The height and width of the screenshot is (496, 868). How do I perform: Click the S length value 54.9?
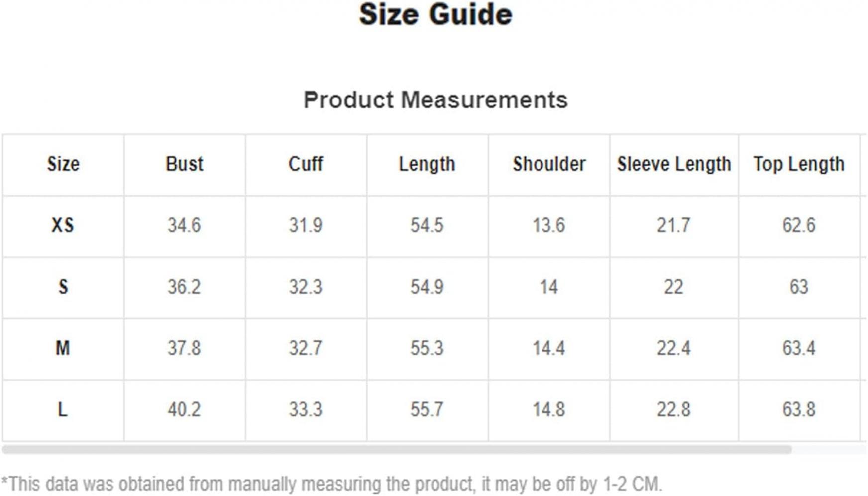coord(427,287)
